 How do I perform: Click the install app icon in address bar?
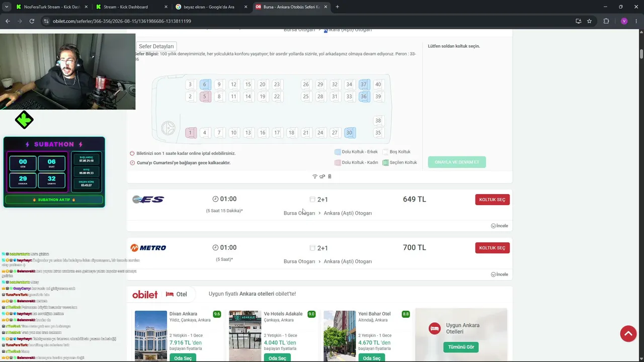578,21
